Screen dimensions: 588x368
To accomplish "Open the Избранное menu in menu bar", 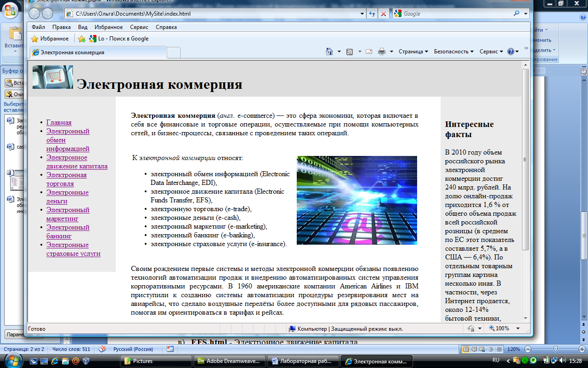I will [109, 27].
